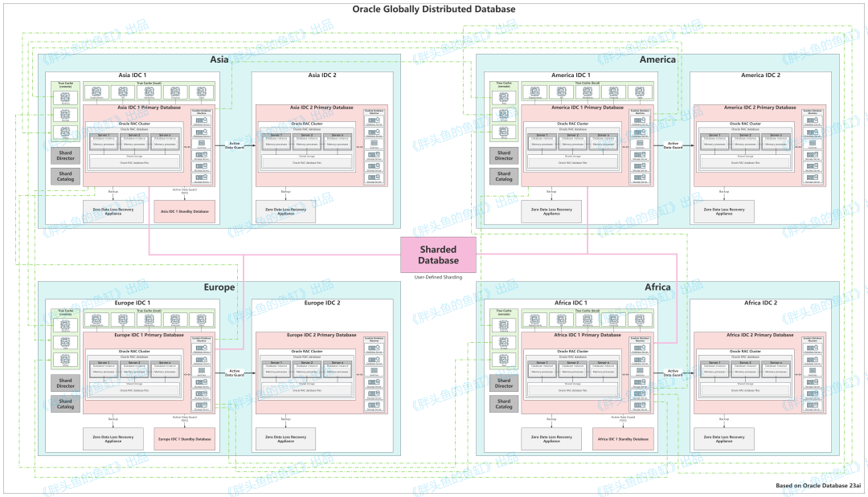Choose the Switches icon in America IDC 2 Exadata

point(813,143)
